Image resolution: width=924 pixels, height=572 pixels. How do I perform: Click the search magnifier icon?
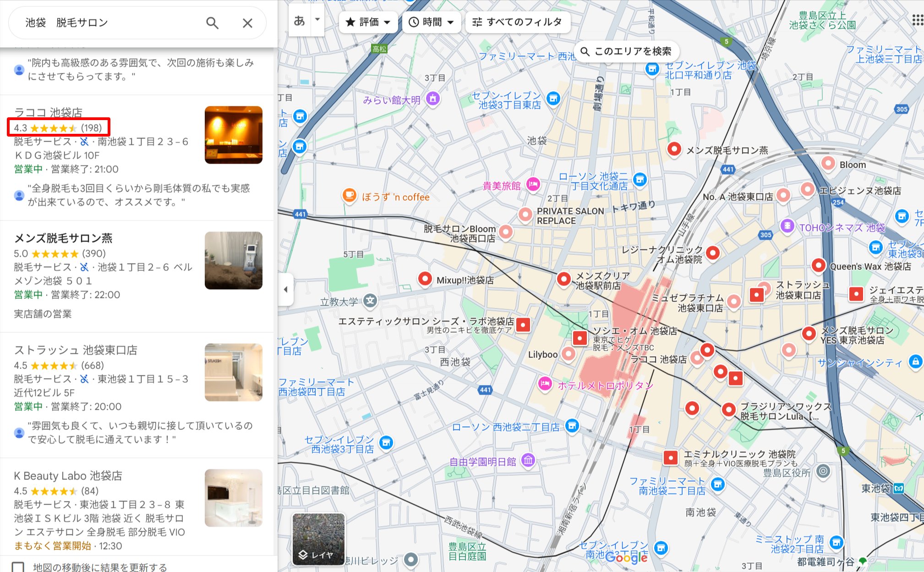click(x=212, y=23)
